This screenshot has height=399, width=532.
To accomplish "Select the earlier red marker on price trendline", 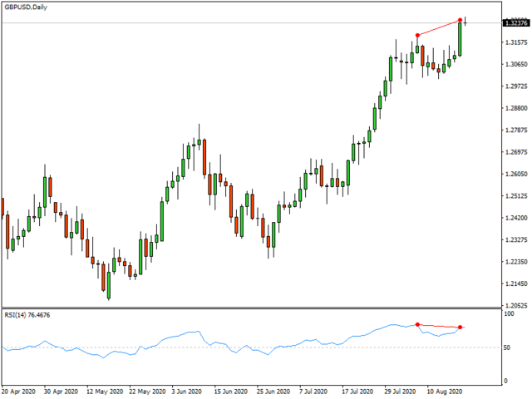I will [417, 35].
